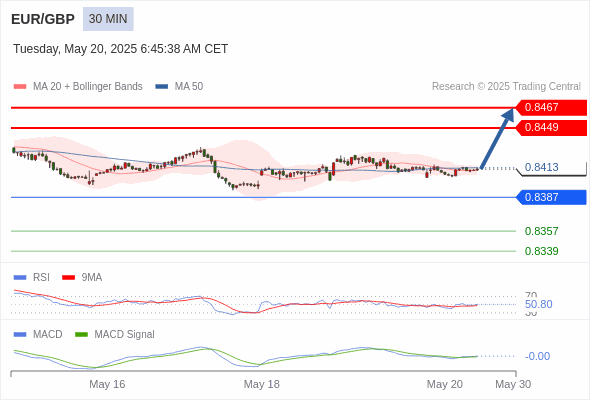Click the 0.8413 current price marker

pyautogui.click(x=541, y=167)
